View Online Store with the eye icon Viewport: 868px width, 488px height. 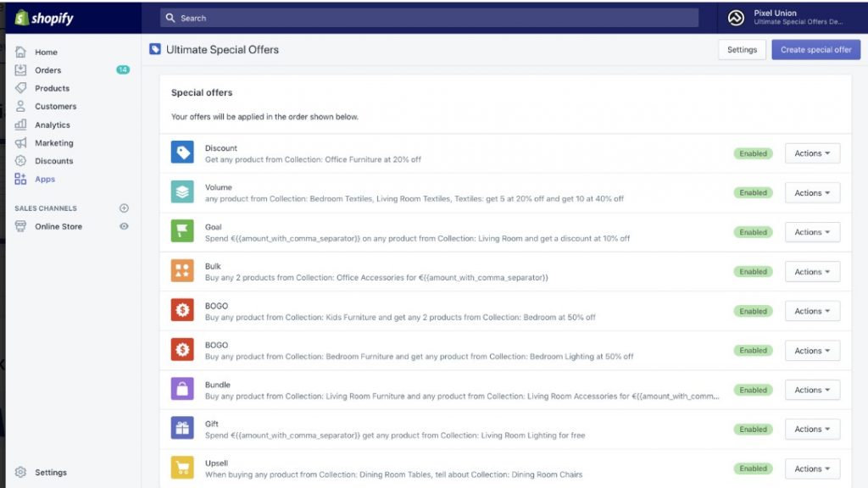click(x=124, y=226)
